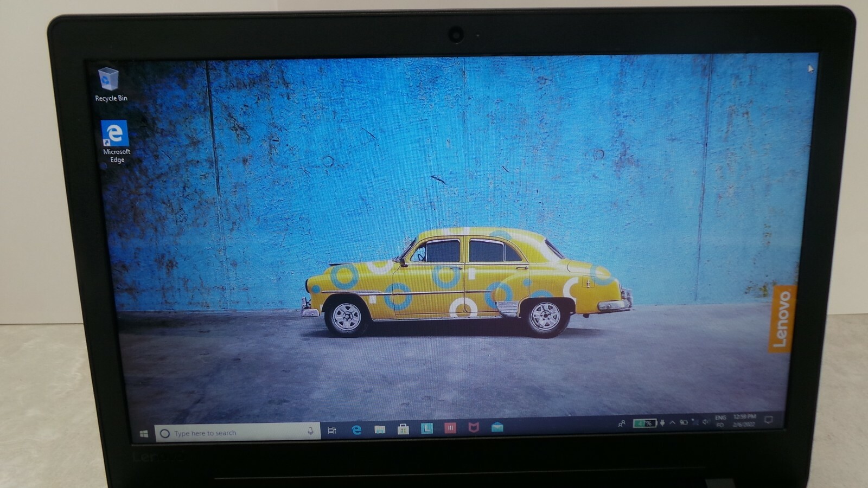Click the 'Type here to search' box
The image size is (868, 488).
pos(237,433)
